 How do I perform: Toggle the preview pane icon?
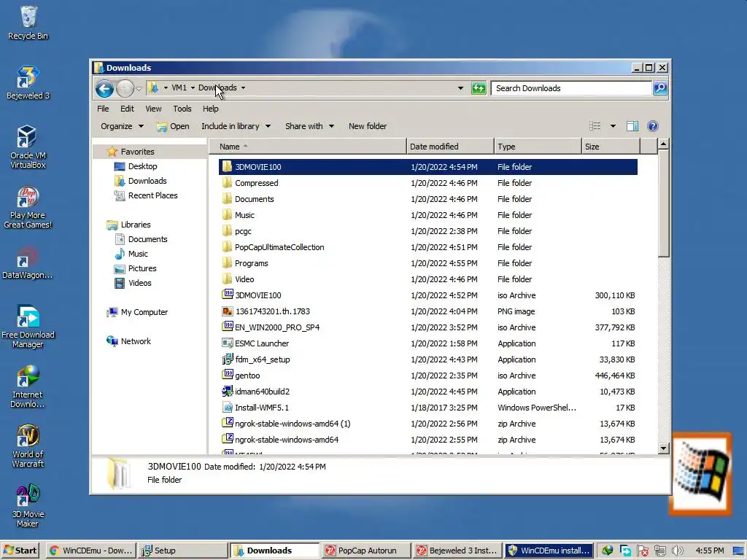click(x=632, y=126)
